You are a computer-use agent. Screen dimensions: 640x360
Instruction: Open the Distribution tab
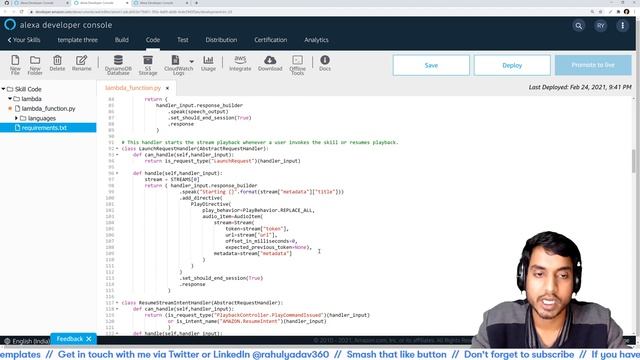pyautogui.click(x=221, y=40)
